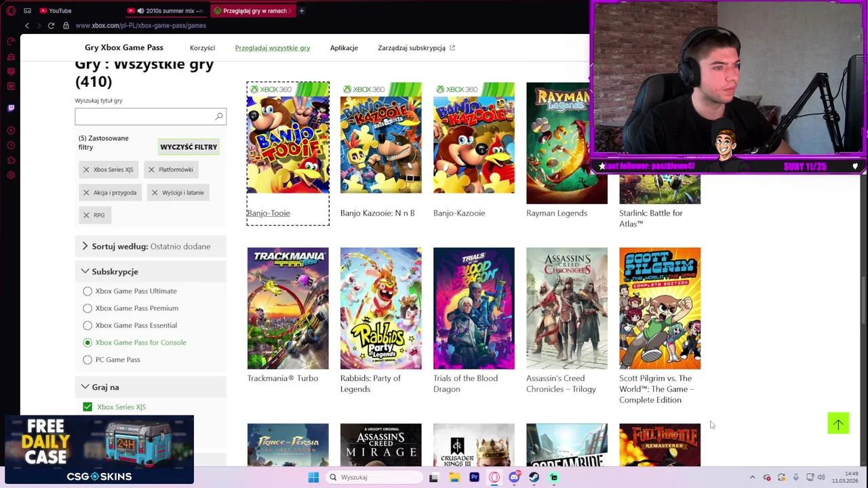Open Trackmania Turbo title link
This screenshot has width=868, height=488.
(x=283, y=378)
